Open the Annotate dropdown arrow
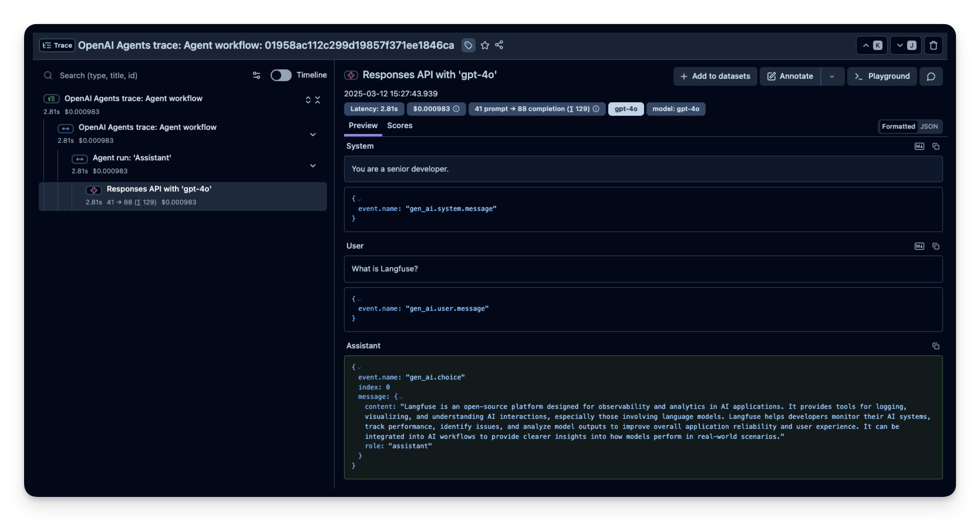The height and width of the screenshot is (521, 980). (832, 76)
